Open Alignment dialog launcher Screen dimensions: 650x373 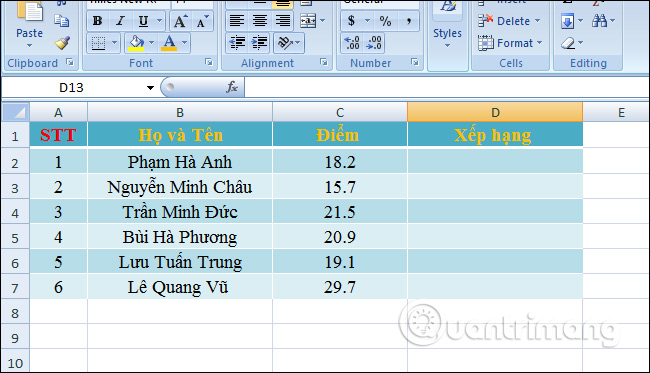324,62
